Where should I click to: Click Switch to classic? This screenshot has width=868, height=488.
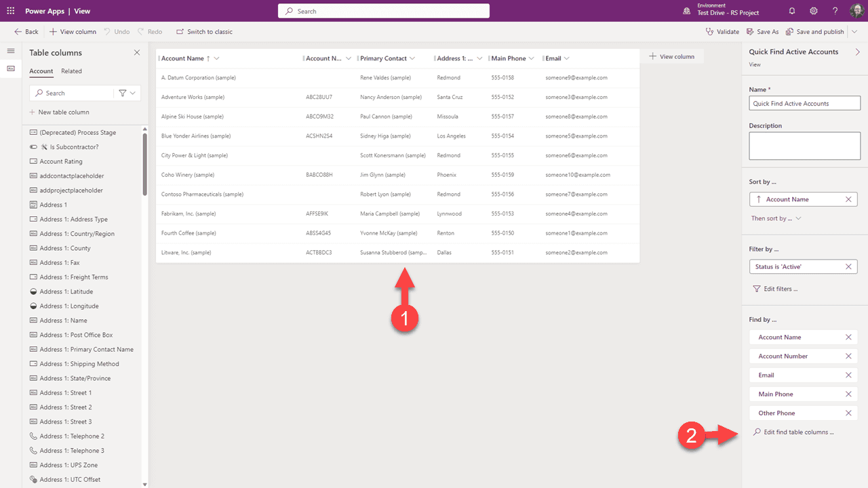click(204, 32)
